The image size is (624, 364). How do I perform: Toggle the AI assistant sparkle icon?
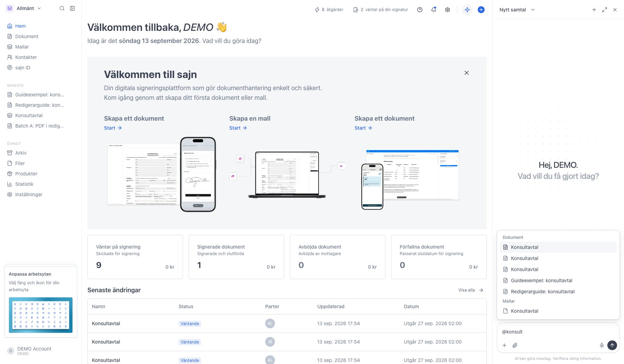tap(467, 10)
